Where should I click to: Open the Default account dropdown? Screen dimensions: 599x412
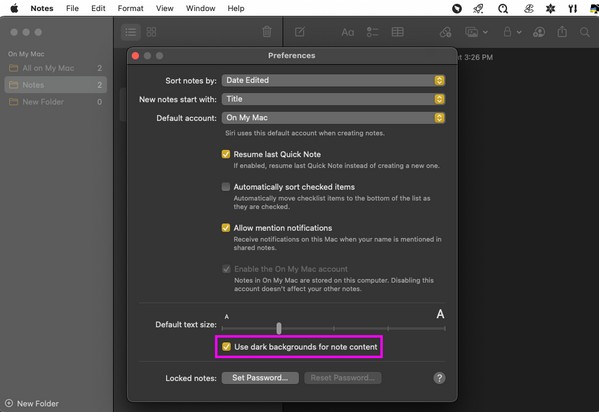[333, 118]
